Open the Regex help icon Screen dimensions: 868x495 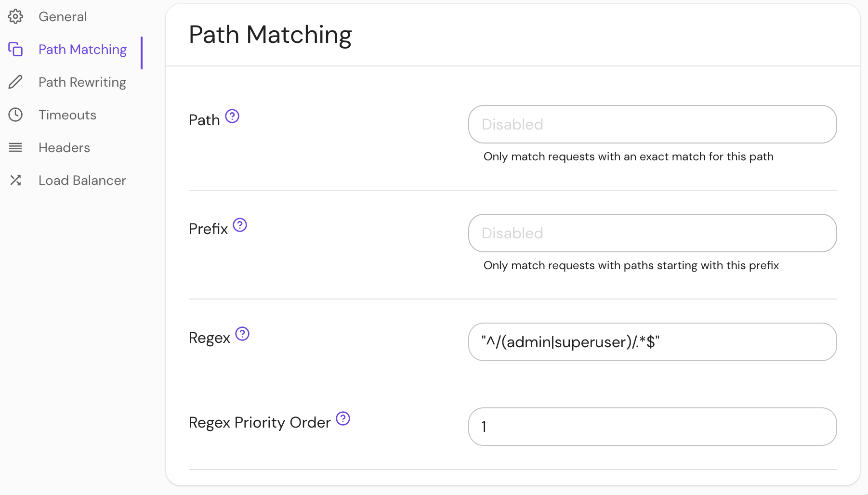tap(243, 334)
